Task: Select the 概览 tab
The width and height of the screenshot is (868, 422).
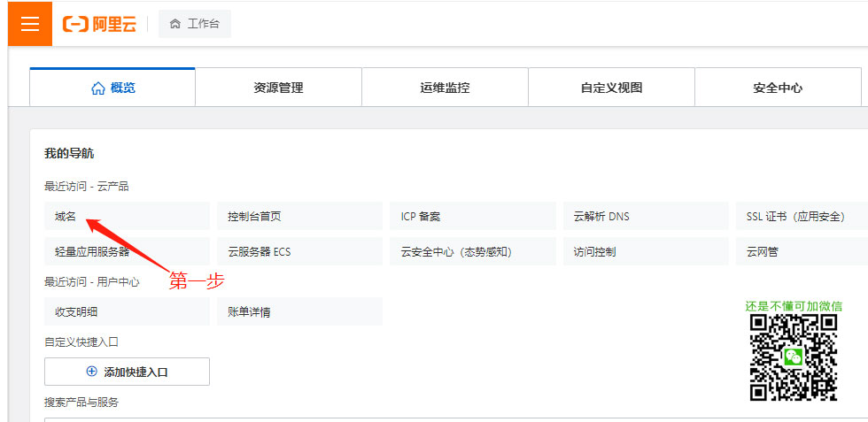Action: click(x=112, y=88)
